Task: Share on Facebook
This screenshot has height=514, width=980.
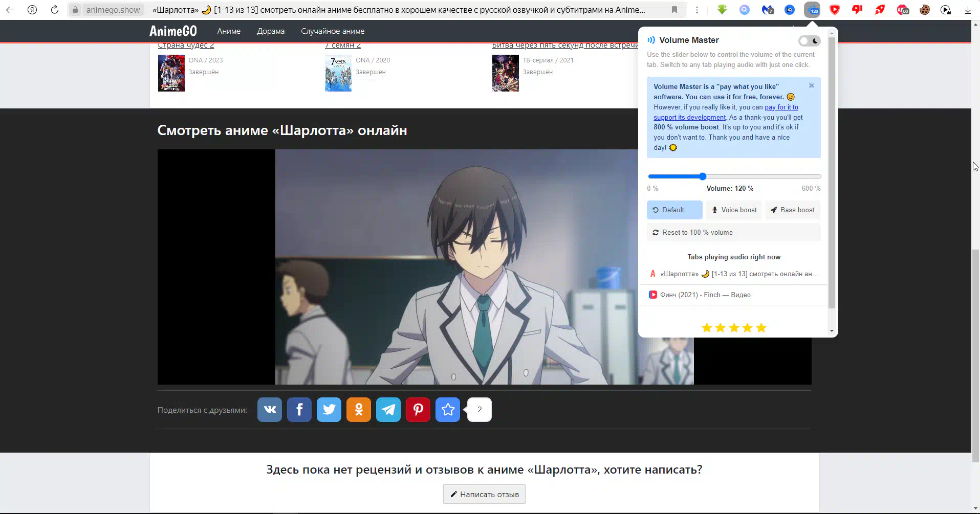Action: click(299, 410)
